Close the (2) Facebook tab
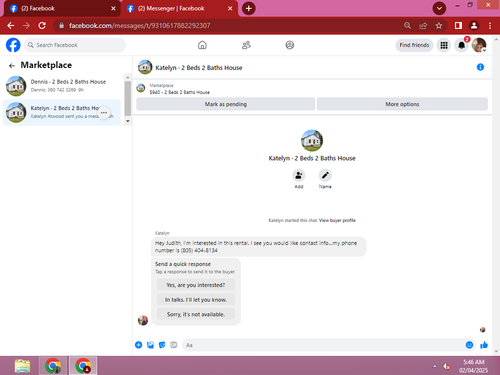 coord(113,8)
